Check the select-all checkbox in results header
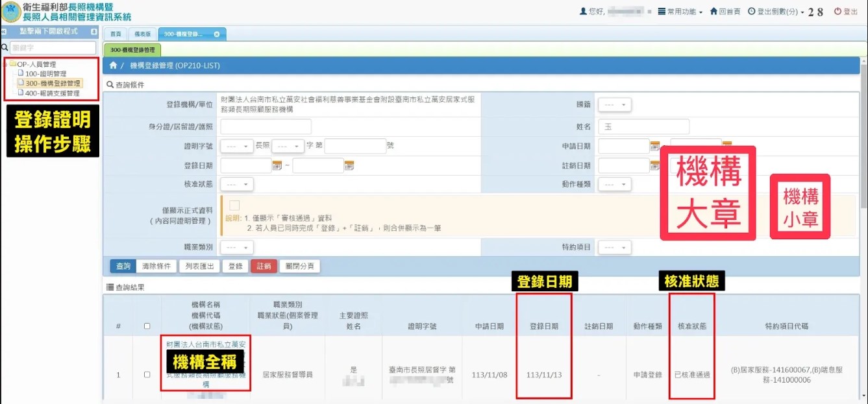The image size is (868, 404). pyautogui.click(x=147, y=326)
